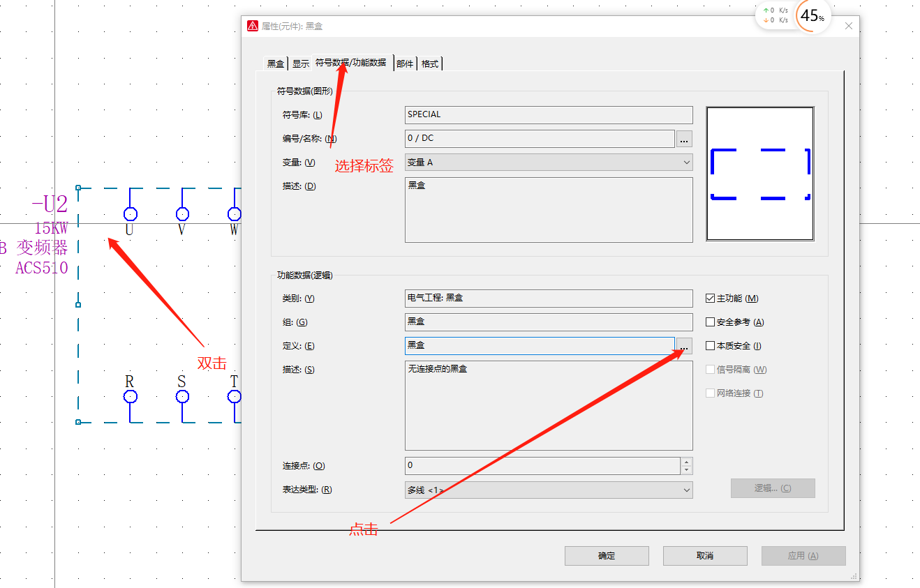Click into the 符号库 text field
Screen dimensions: 920x588
548,115
